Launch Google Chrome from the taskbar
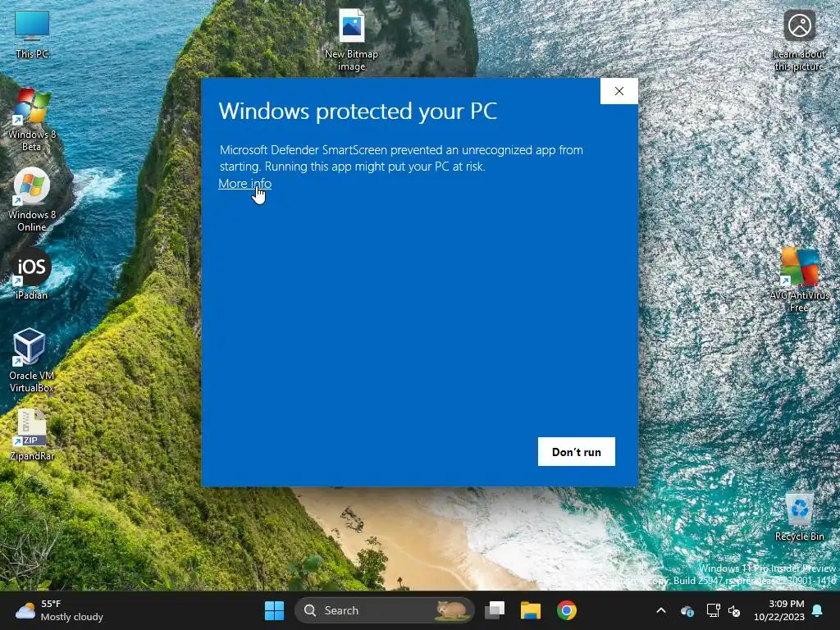 (566, 610)
